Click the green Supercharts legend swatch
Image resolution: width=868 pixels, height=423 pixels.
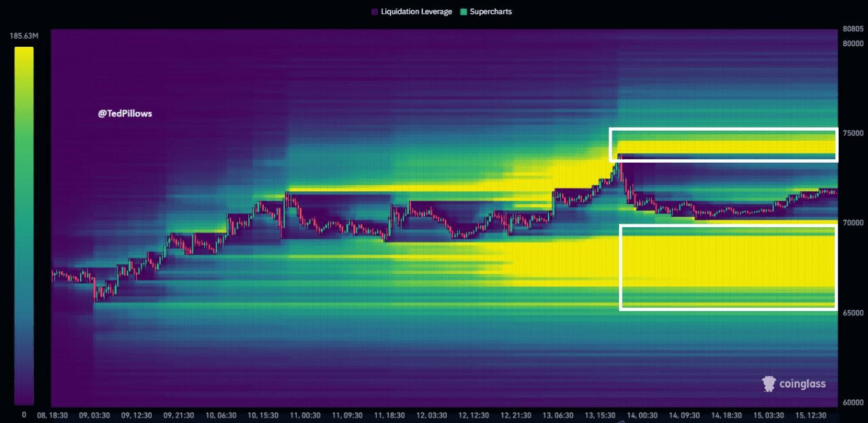(x=463, y=12)
